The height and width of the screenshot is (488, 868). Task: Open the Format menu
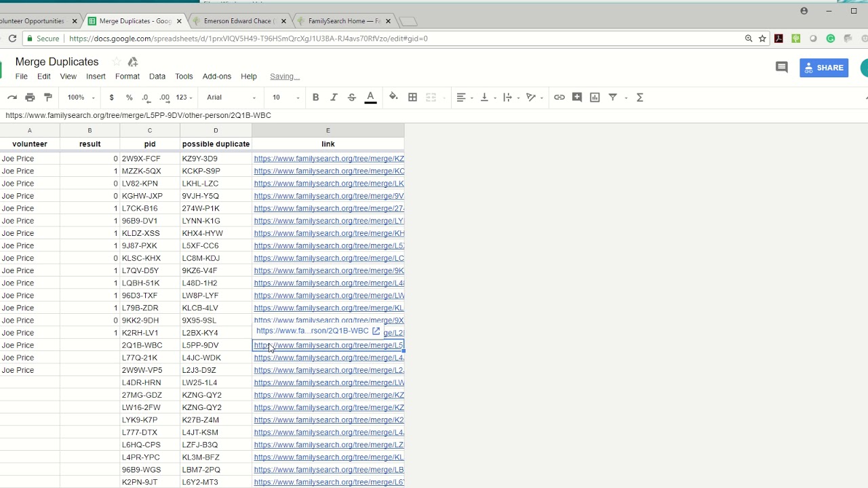click(x=127, y=77)
